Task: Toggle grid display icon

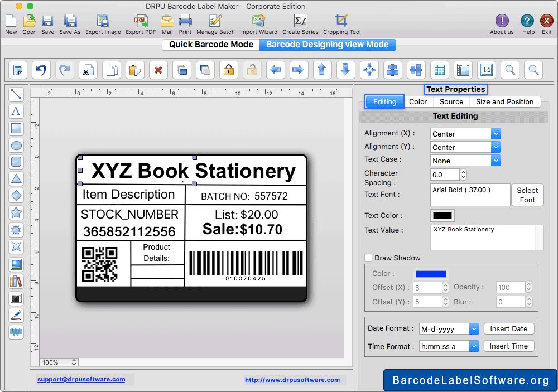Action: click(440, 70)
